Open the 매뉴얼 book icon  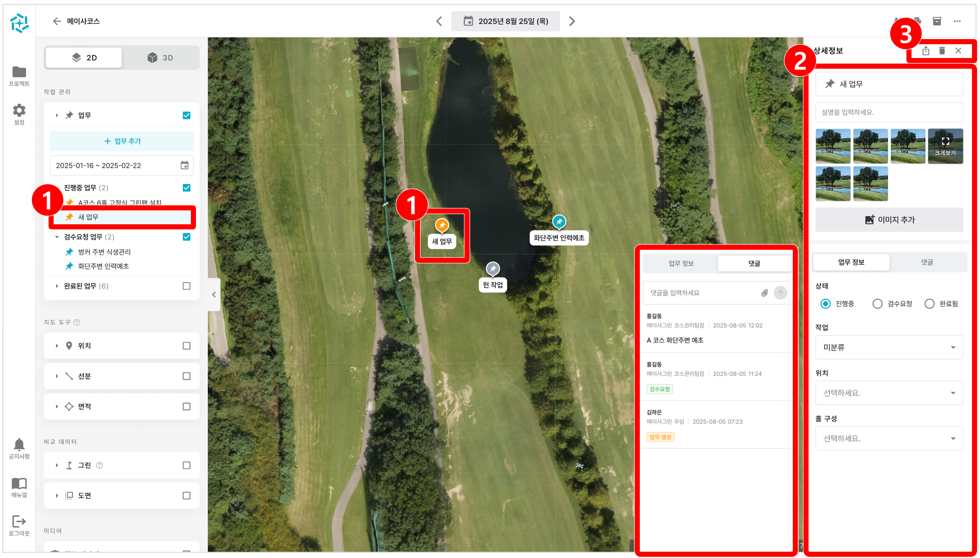tap(19, 483)
